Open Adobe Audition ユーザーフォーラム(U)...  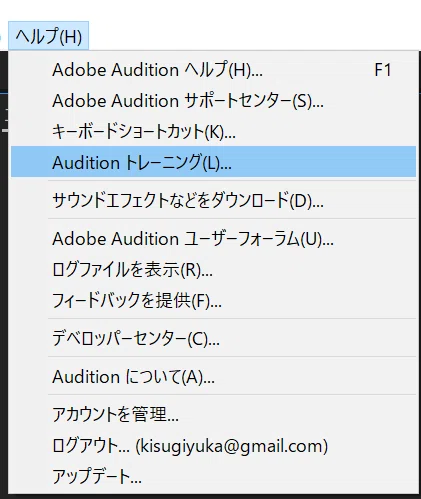point(213,238)
